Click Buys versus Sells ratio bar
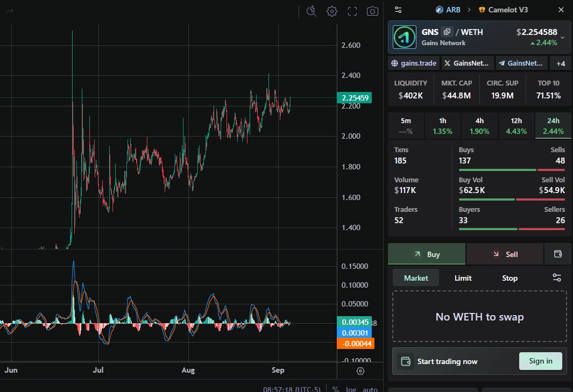This screenshot has height=392, width=573. tap(512, 170)
